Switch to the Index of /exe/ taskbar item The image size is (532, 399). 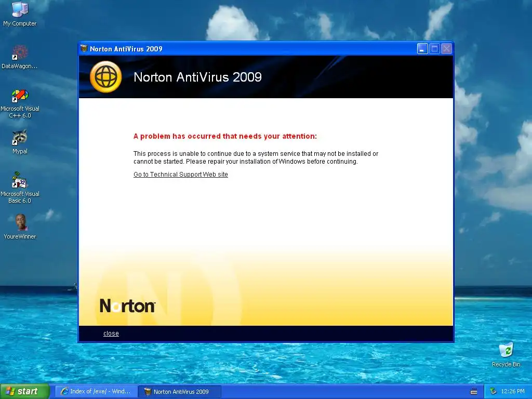[x=96, y=391]
